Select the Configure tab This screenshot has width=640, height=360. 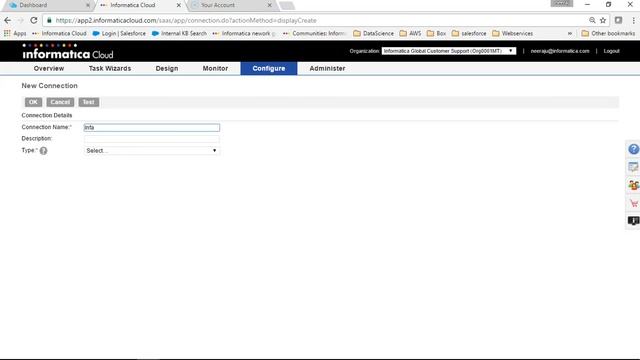click(269, 69)
